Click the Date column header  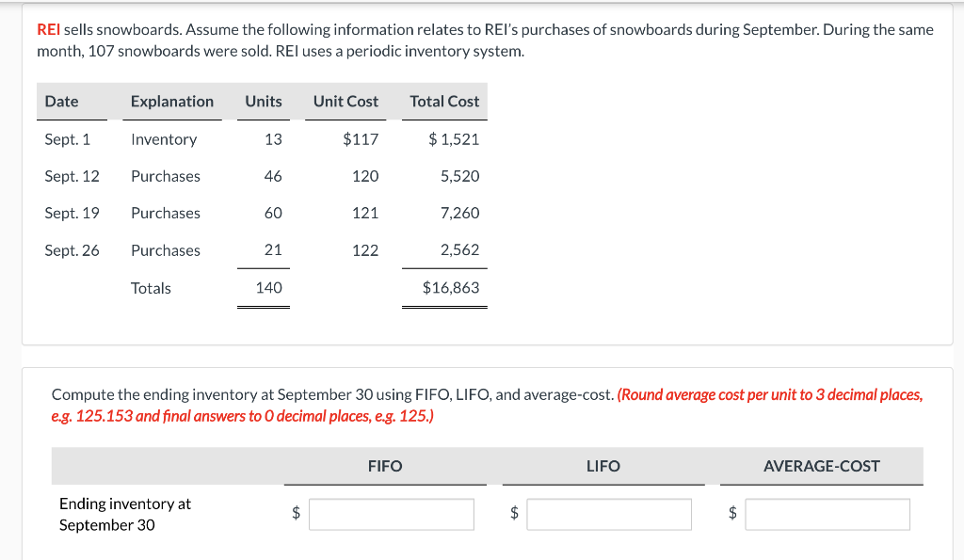[x=61, y=102]
